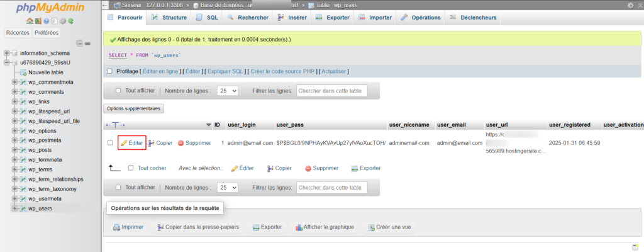Open column options triangle next to ID header

point(208,125)
